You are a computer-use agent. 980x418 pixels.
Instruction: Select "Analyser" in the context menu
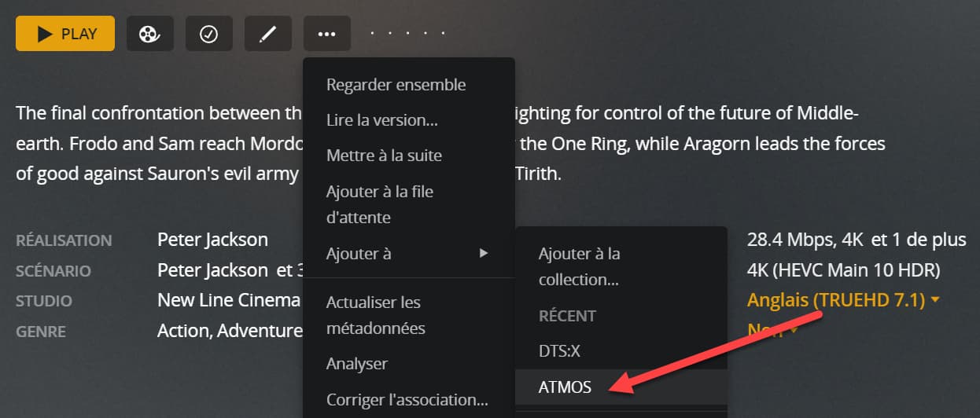click(x=356, y=364)
